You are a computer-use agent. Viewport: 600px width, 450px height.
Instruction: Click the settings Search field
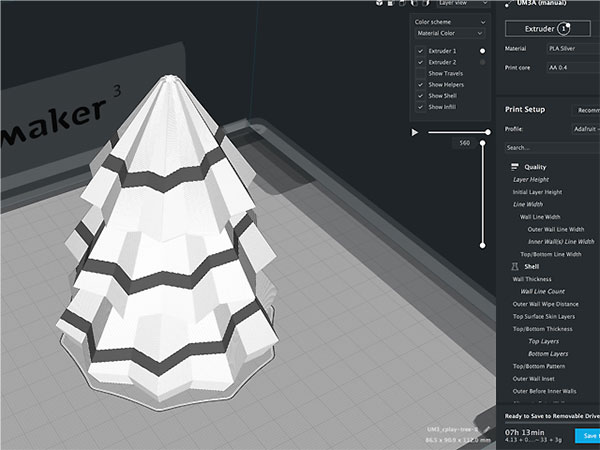pos(550,147)
